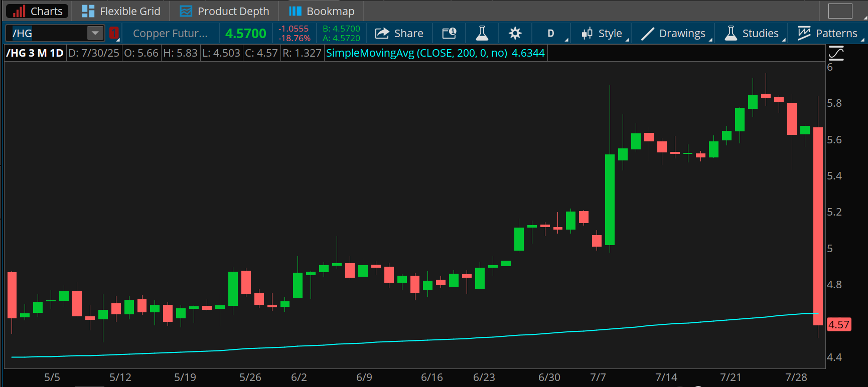Click the date value D: 7/30/25
The height and width of the screenshot is (387, 868).
[94, 53]
